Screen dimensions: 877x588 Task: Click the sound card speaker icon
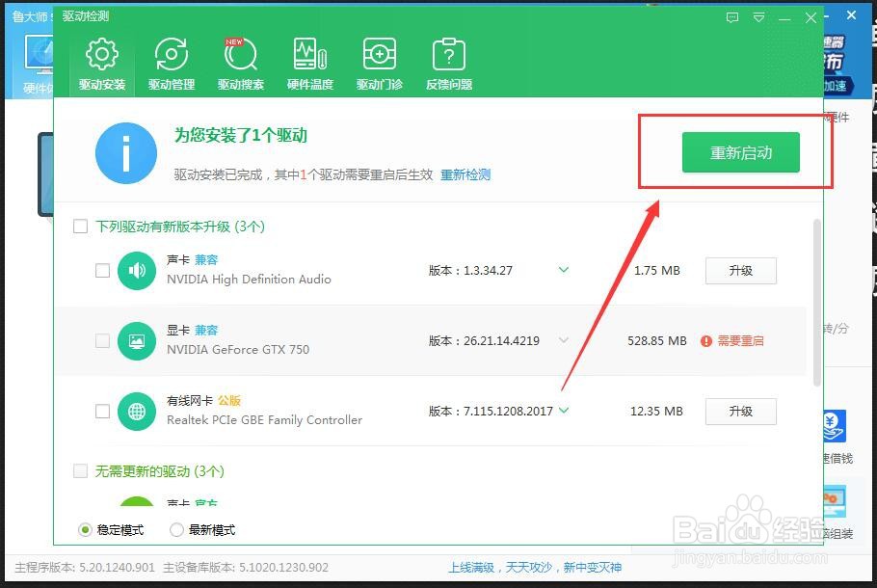click(x=137, y=271)
